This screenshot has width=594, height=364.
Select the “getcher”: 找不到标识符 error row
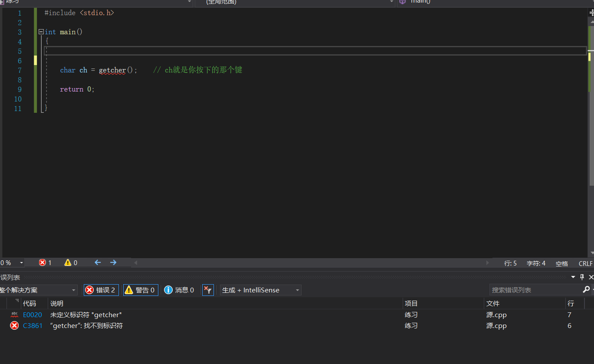[x=297, y=325]
